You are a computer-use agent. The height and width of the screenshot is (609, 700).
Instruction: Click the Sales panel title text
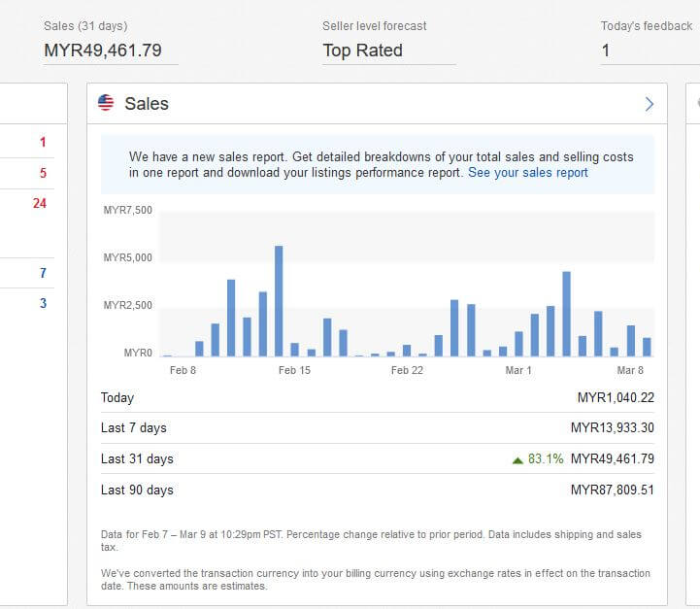147,104
